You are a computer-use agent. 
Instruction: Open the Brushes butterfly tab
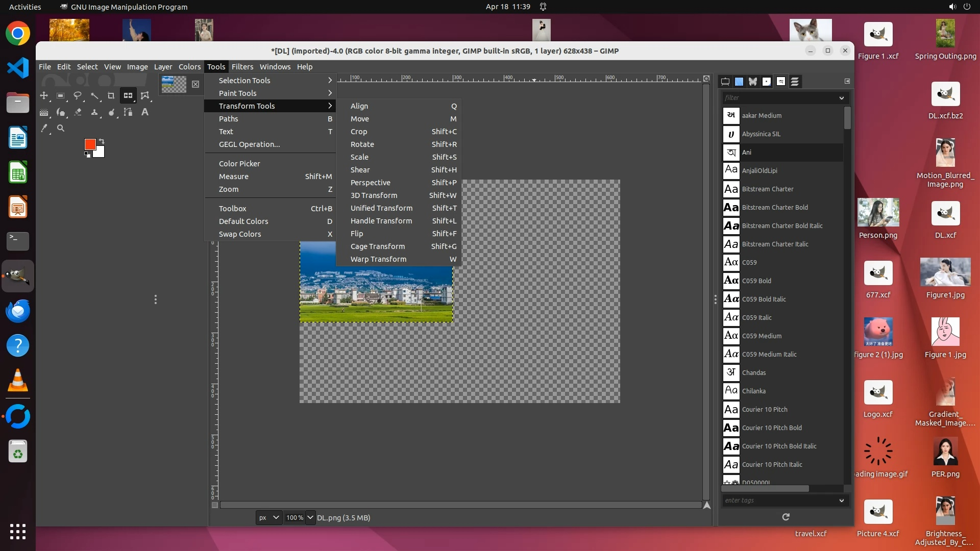(x=753, y=82)
